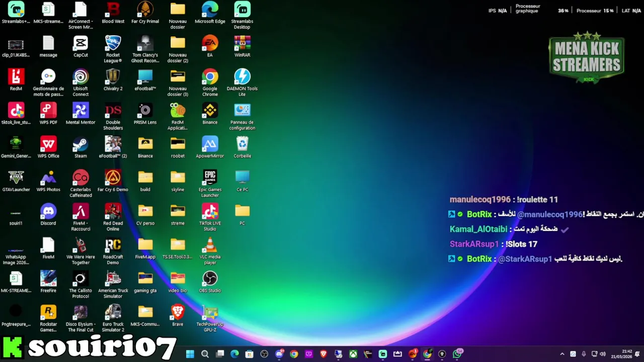Launch TechPowerUp GPU-Z

click(x=210, y=318)
